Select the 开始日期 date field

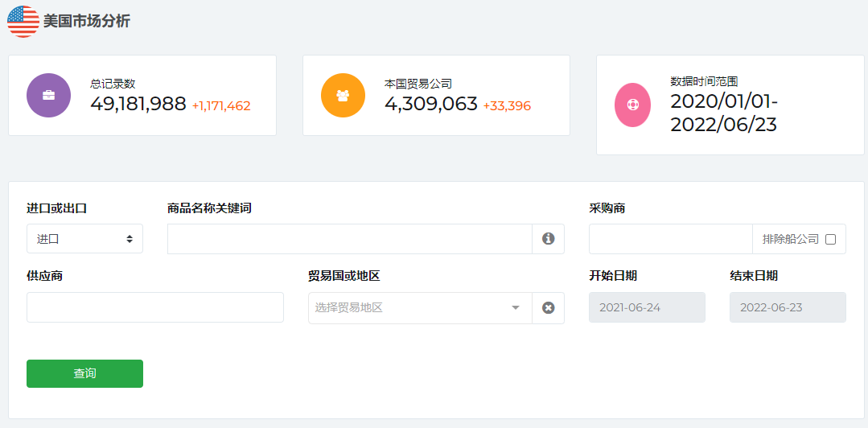(x=647, y=307)
